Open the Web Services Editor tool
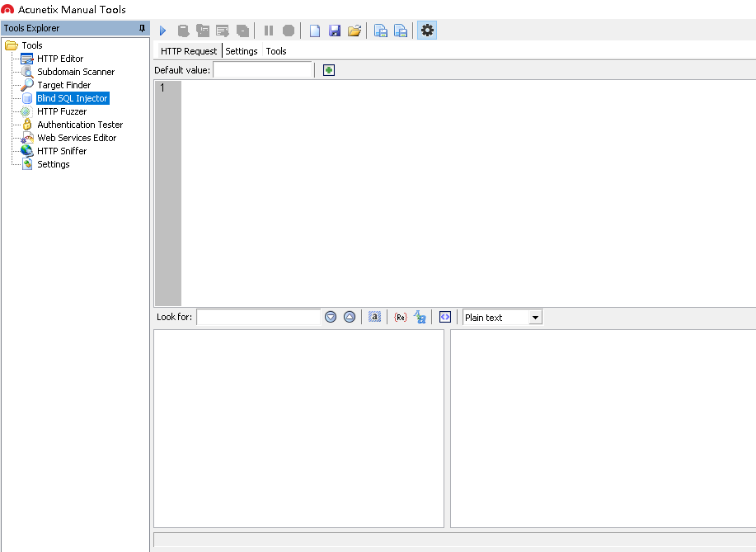 [77, 138]
